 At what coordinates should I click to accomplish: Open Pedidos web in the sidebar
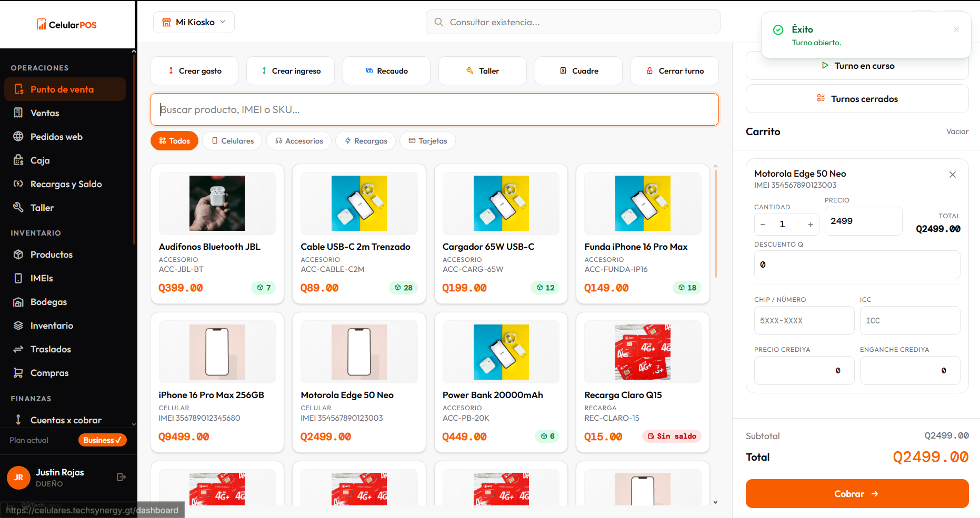click(65, 136)
